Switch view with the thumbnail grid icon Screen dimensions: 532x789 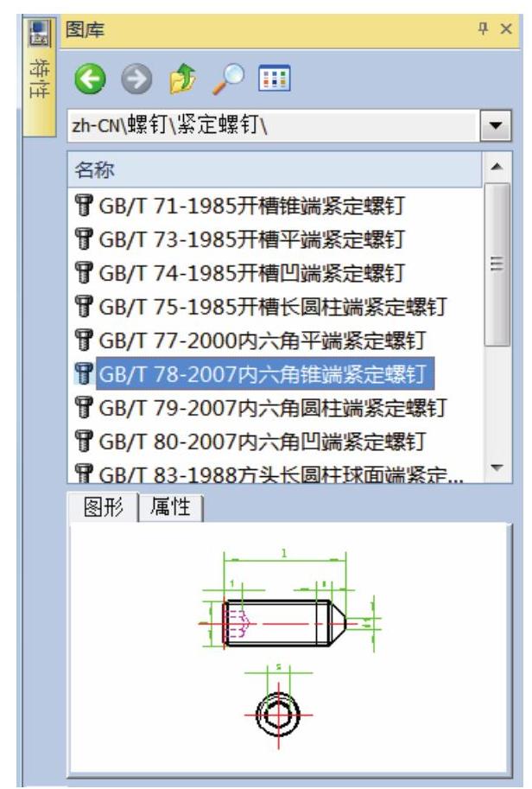click(x=274, y=79)
